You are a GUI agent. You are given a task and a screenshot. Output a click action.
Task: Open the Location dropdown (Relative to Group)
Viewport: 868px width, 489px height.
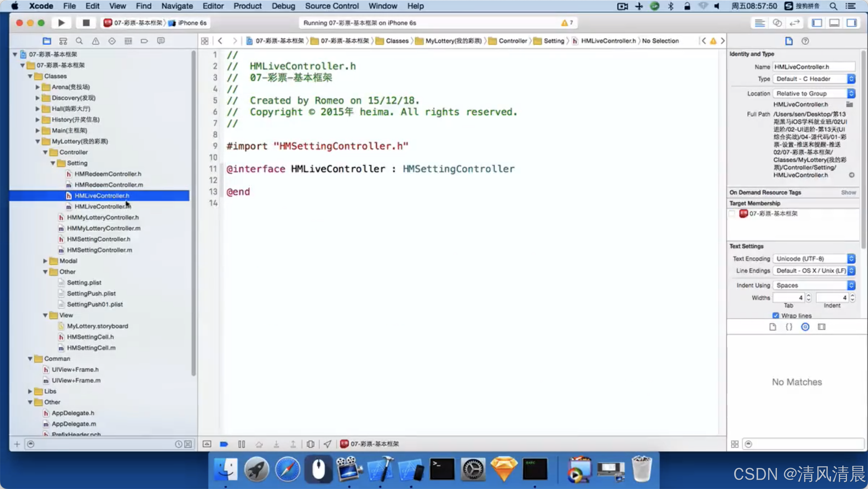coord(814,93)
